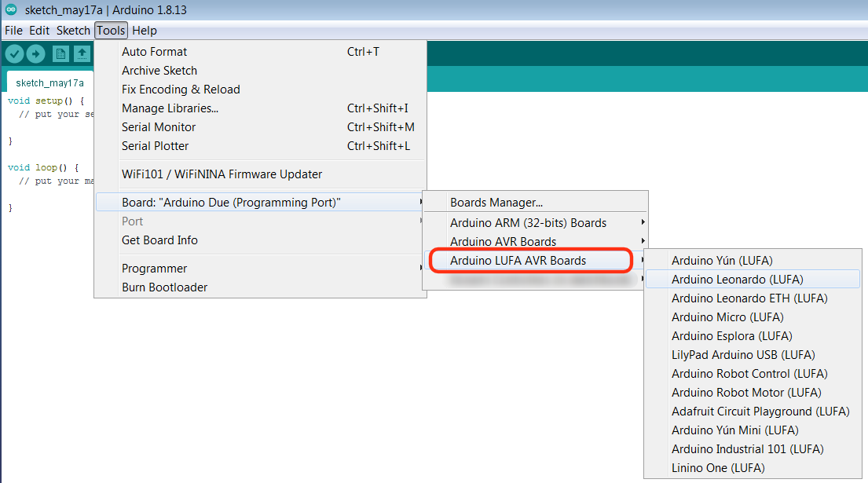868x483 pixels.
Task: Open the Help menu
Action: click(x=145, y=31)
